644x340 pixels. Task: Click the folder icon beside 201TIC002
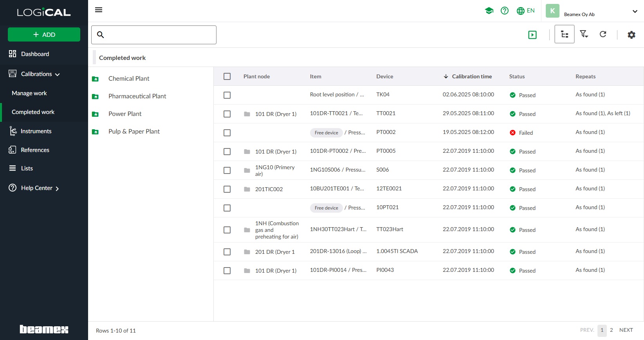[247, 189]
